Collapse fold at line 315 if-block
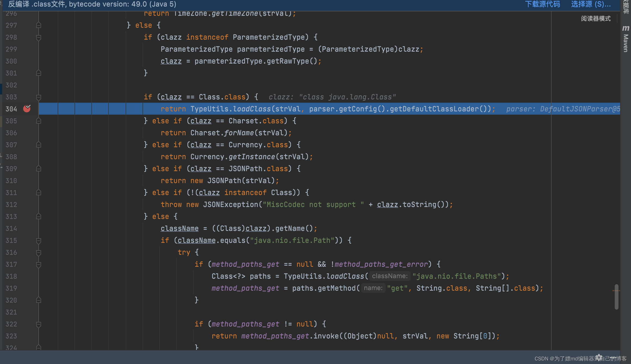Screen dimensions: 631x364 (39, 240)
